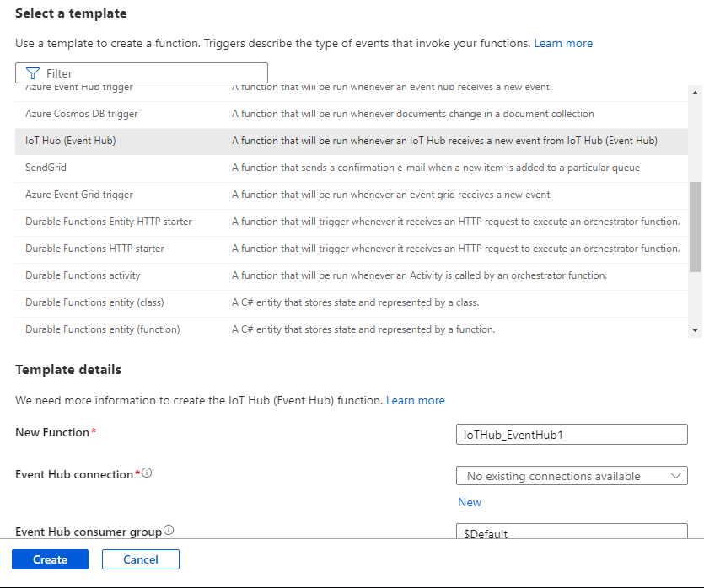The width and height of the screenshot is (704, 588).
Task: Choose the SendGrid template
Action: click(46, 168)
